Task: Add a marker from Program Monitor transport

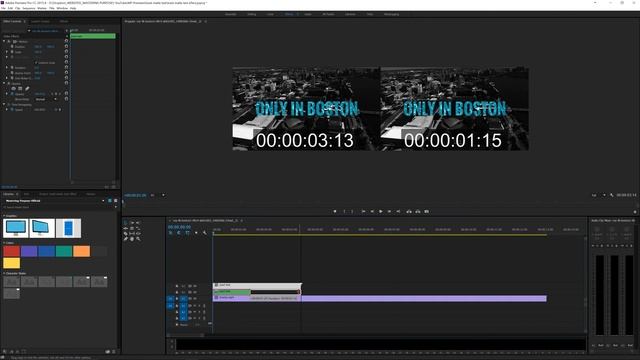Action: [335, 211]
